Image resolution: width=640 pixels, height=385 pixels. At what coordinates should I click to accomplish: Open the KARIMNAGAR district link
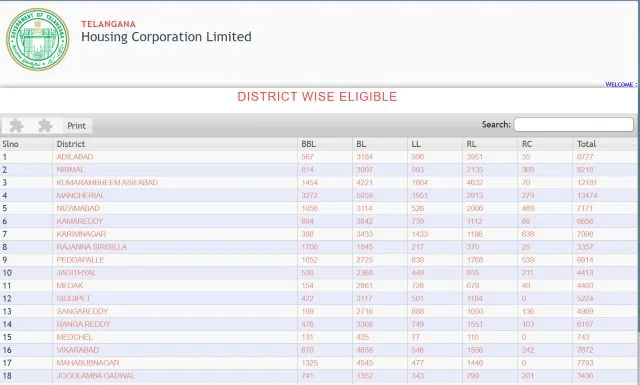tap(81, 234)
